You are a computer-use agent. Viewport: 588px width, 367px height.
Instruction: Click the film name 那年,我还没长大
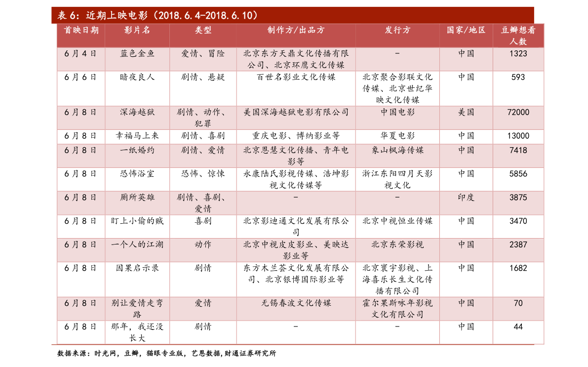point(137,332)
